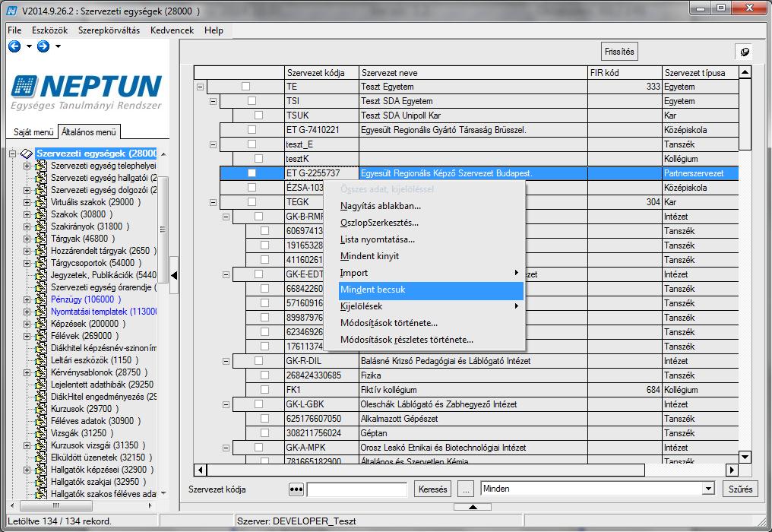Click the Szervezeti egységek (28000) book icon
The image size is (772, 532).
(27, 154)
